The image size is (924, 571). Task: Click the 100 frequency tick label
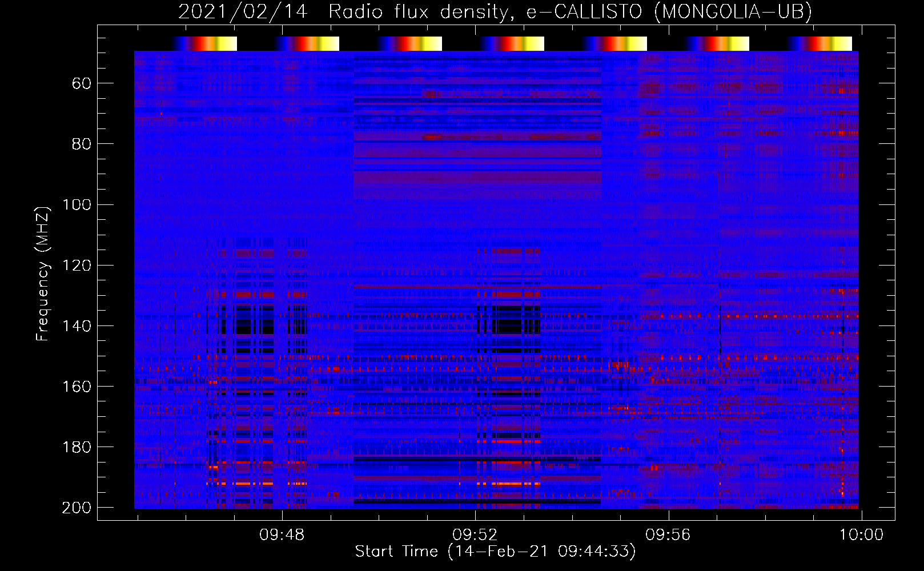77,205
